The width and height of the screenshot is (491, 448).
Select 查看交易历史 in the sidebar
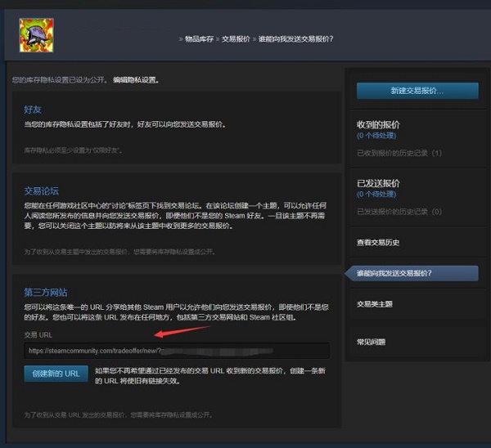pyautogui.click(x=378, y=243)
